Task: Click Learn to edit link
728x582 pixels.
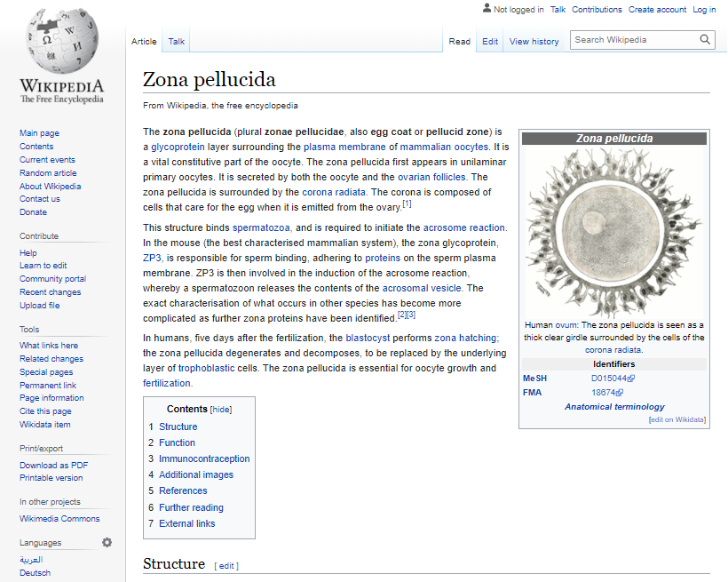Action: pyautogui.click(x=44, y=266)
